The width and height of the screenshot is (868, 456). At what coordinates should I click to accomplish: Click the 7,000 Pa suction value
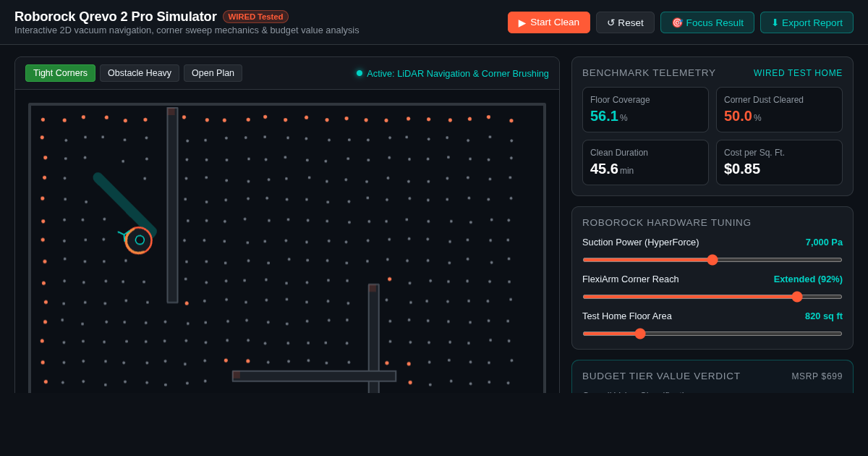pyautogui.click(x=824, y=242)
